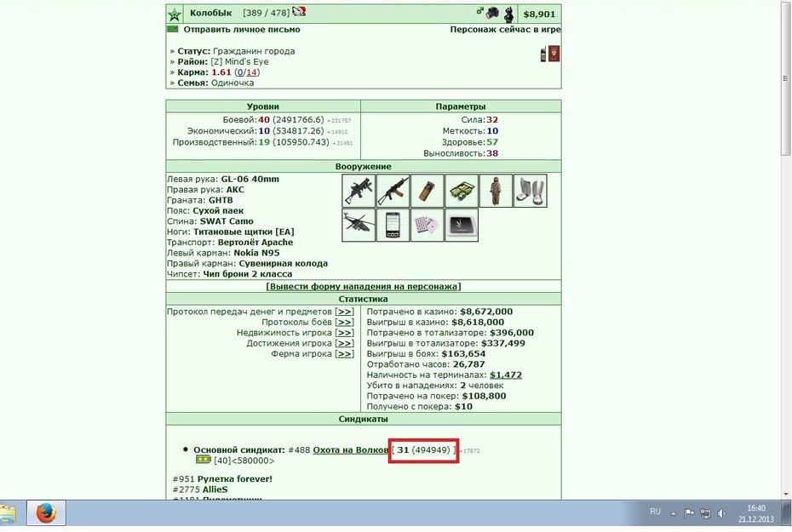Open Вывести форму нападения на персонажа link
The width and height of the screenshot is (792, 532).
pos(364,286)
